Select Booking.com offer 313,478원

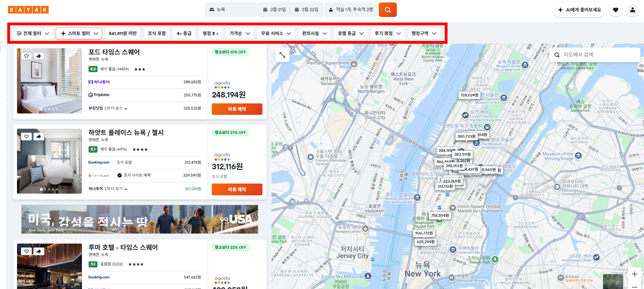[145, 162]
